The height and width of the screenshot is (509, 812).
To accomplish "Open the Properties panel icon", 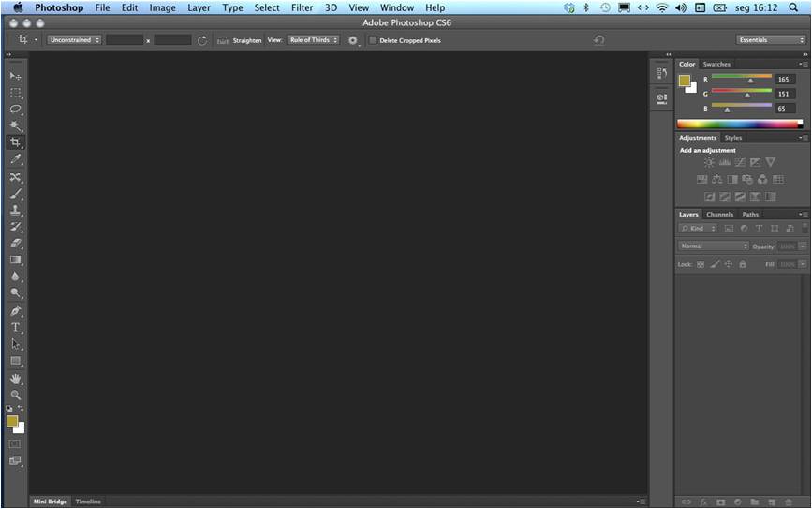I will pyautogui.click(x=662, y=98).
